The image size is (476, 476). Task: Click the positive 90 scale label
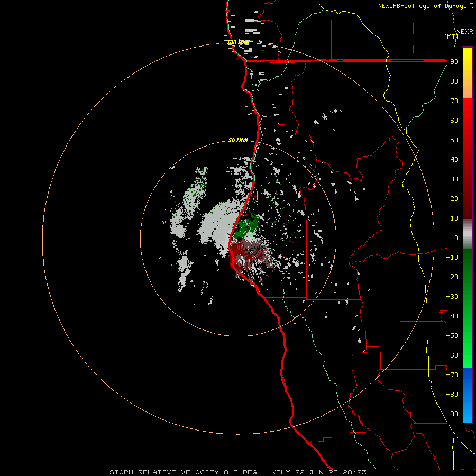[454, 62]
